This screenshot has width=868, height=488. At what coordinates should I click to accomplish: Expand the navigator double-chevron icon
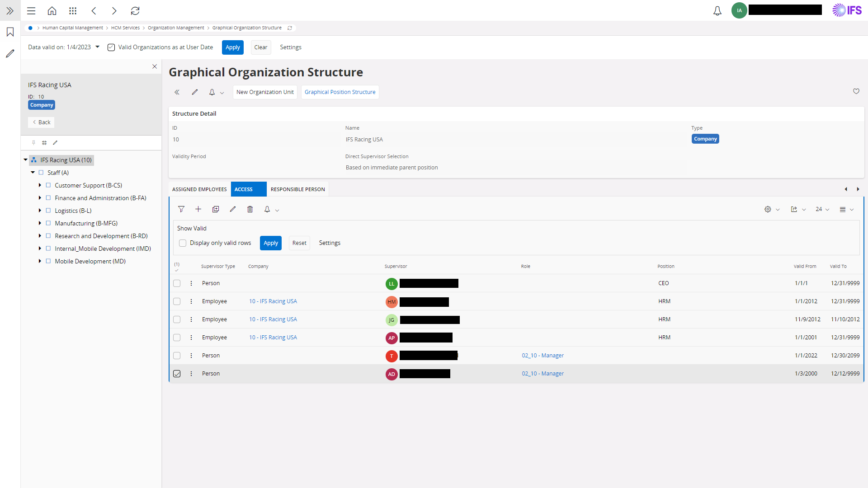tap(10, 10)
